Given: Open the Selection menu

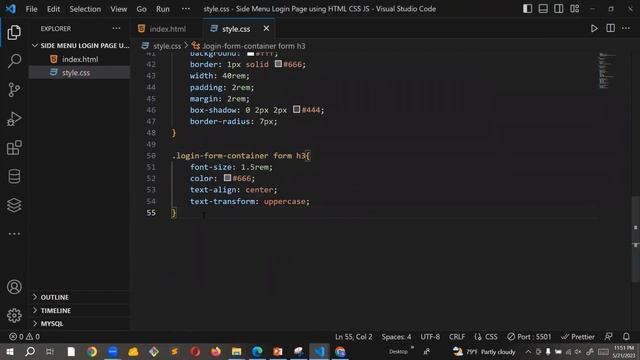Looking at the screenshot, I should pos(85,9).
